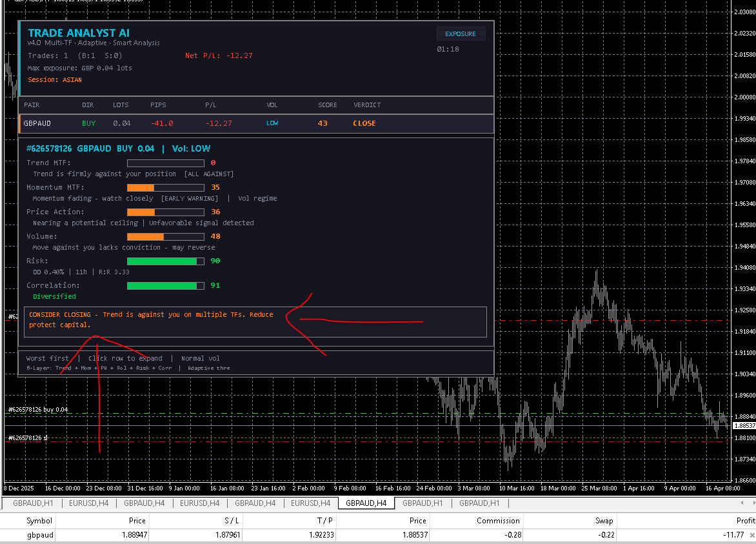Click the LOW volatility cell in GBPAUD row
Image resolution: width=756 pixels, height=544 pixels.
coord(272,123)
